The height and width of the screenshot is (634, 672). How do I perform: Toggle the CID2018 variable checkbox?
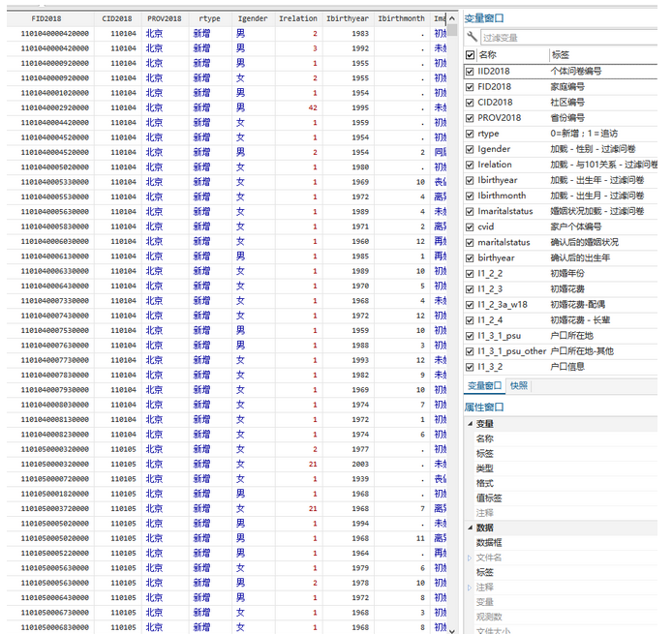[x=470, y=103]
